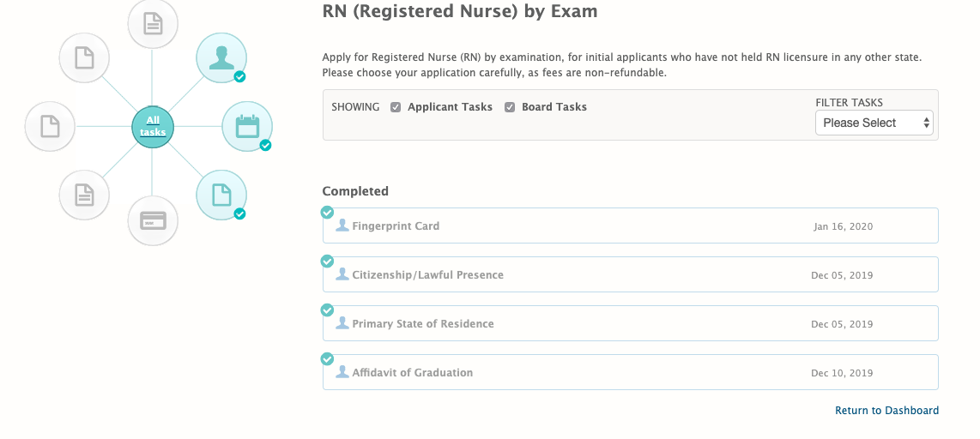
Task: Click the teal person icon in task wheel
Action: pyautogui.click(x=221, y=57)
